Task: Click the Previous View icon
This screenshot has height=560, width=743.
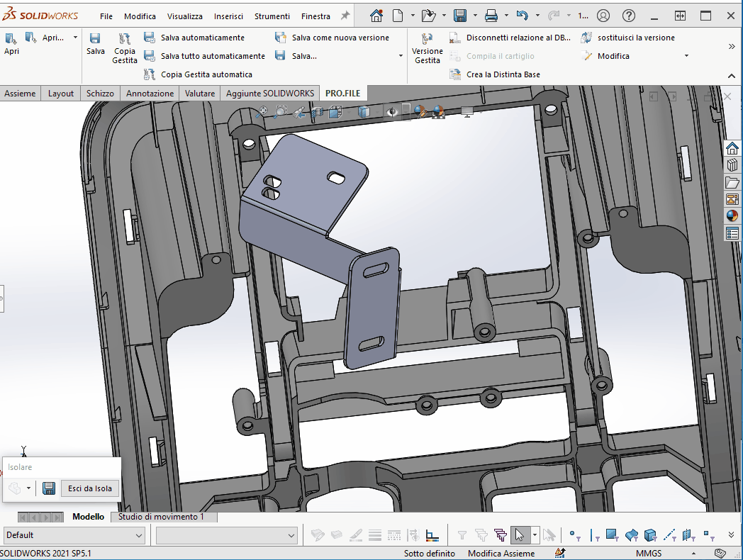Action: [299, 111]
